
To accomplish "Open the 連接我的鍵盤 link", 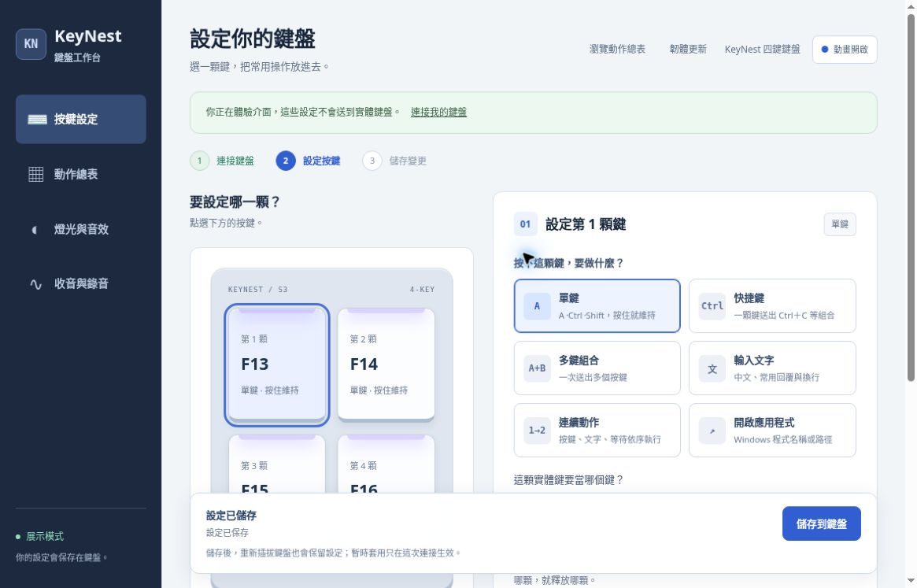I will [x=438, y=112].
